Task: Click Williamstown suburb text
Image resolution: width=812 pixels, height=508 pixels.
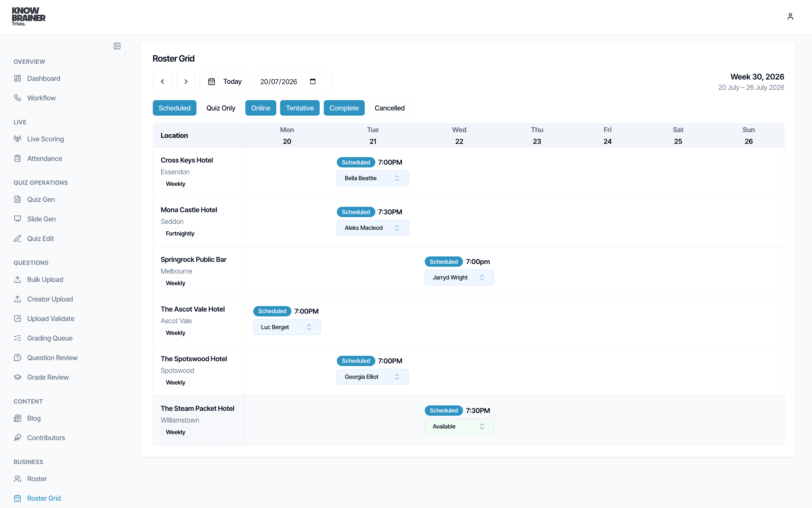Action: (180, 420)
